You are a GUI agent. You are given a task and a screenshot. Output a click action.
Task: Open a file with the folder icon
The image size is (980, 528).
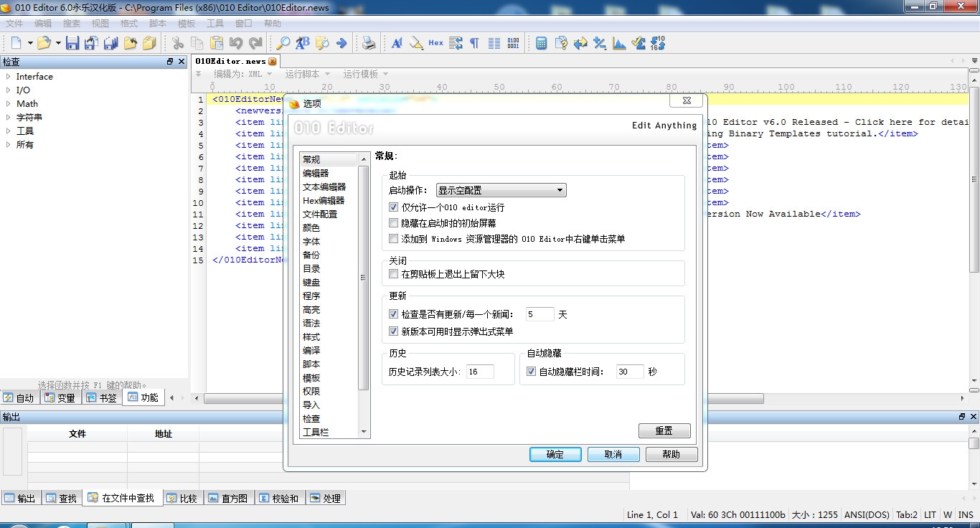(44, 43)
